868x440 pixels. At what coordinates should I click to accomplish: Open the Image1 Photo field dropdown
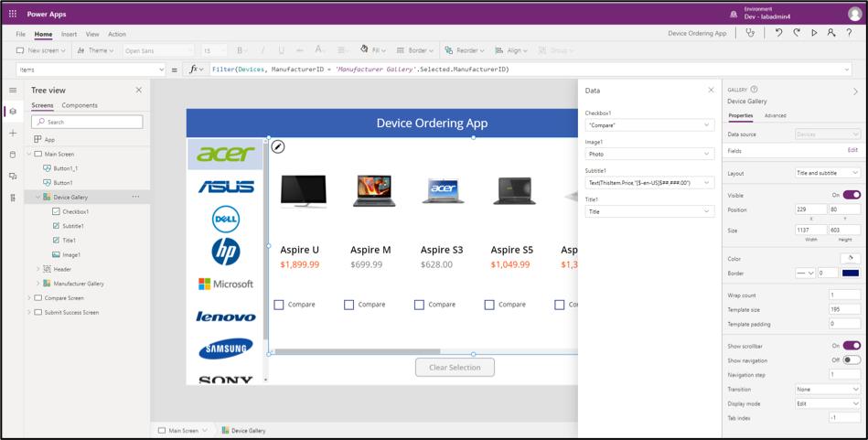coord(650,154)
